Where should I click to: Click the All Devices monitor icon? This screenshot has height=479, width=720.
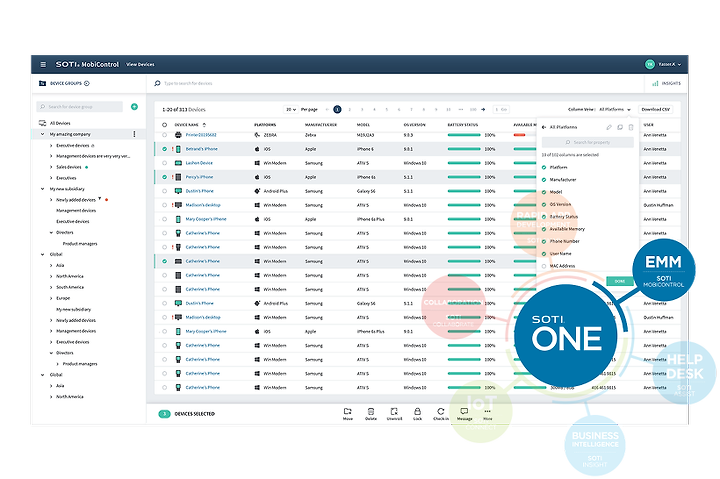point(42,123)
